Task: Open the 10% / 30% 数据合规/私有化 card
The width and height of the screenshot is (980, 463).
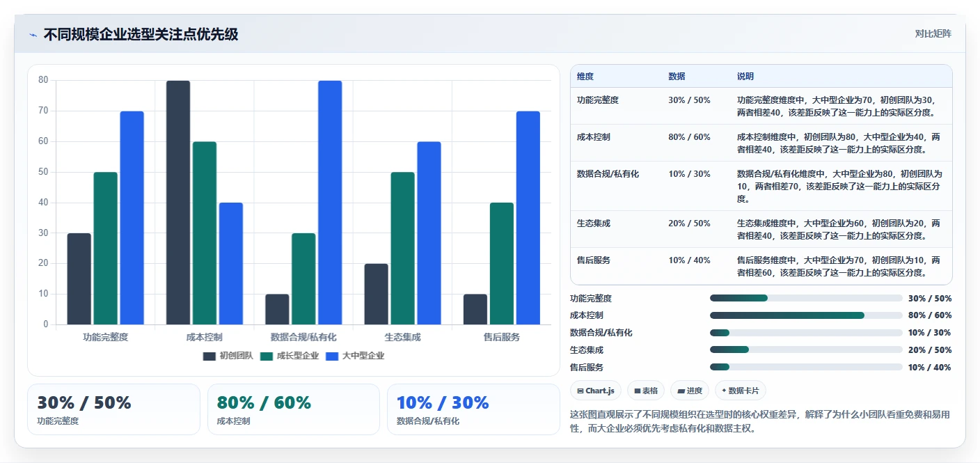Action: pyautogui.click(x=473, y=409)
